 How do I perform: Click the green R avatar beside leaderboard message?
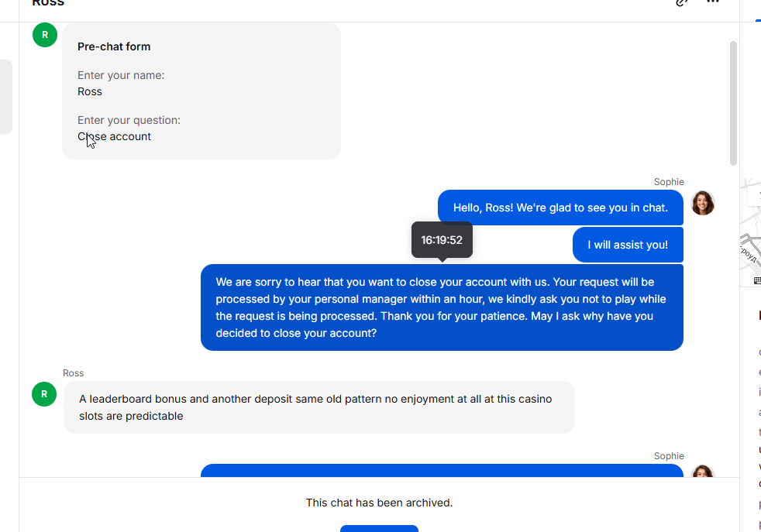click(x=44, y=394)
